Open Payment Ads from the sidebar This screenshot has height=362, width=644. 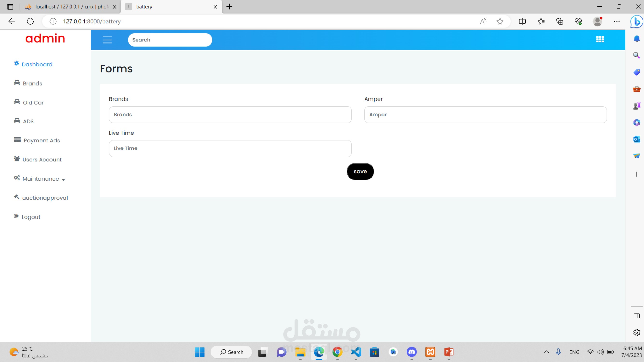pos(42,140)
